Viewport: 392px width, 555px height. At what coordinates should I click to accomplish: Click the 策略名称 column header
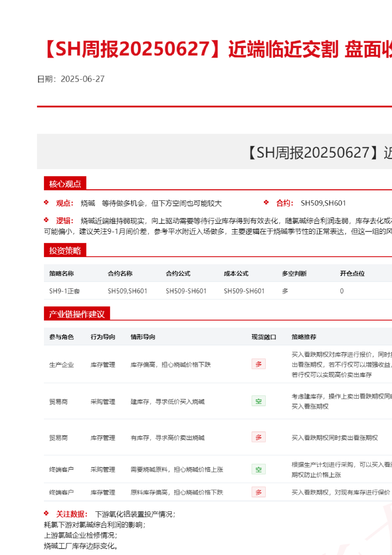(61, 274)
